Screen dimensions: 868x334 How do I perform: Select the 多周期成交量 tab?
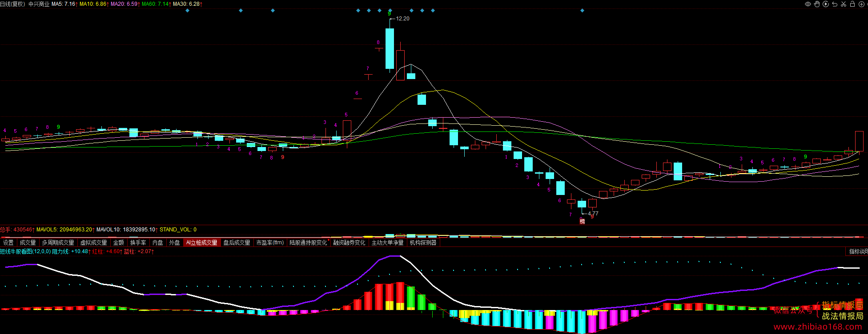[58, 243]
